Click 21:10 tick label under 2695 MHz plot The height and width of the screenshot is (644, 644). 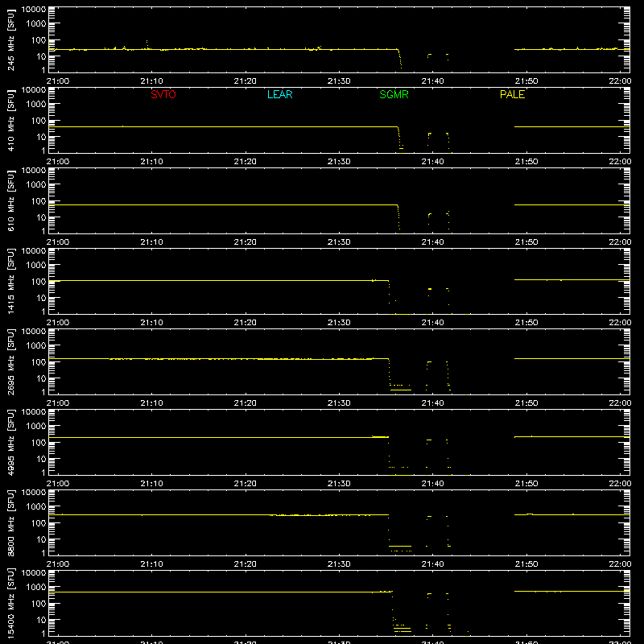[x=151, y=403]
